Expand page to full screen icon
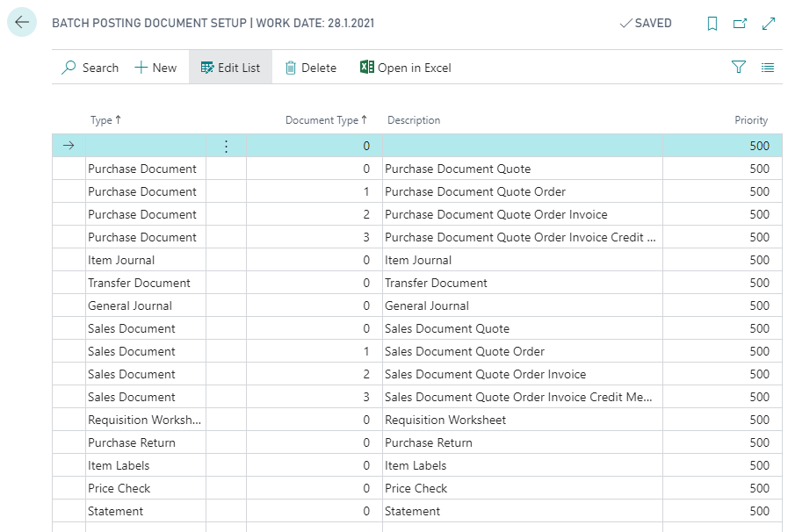This screenshot has width=788, height=532. pyautogui.click(x=769, y=24)
